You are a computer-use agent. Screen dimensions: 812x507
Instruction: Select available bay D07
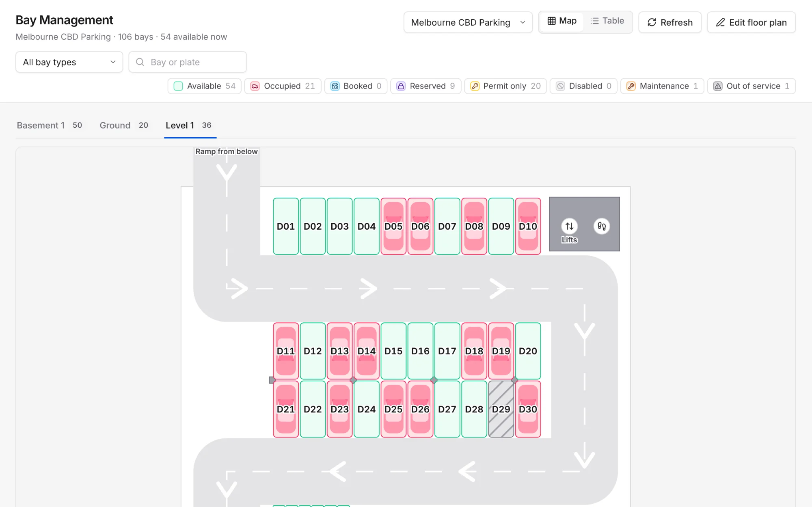(447, 226)
